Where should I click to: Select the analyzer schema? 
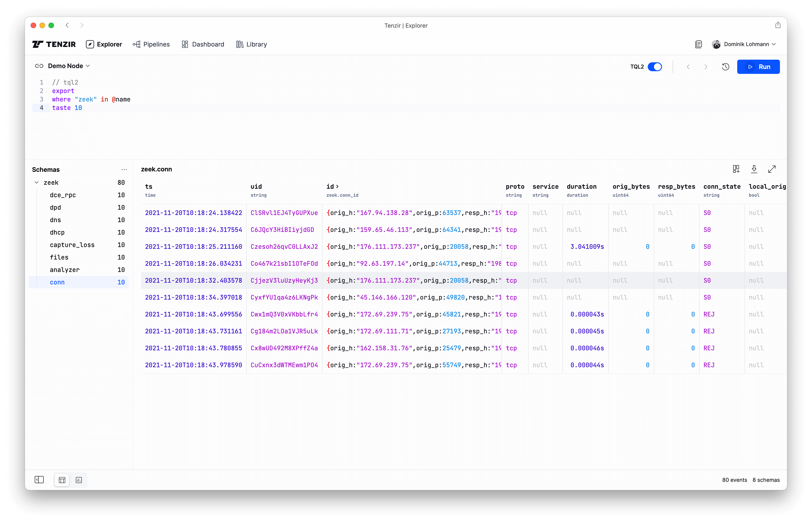point(79,270)
